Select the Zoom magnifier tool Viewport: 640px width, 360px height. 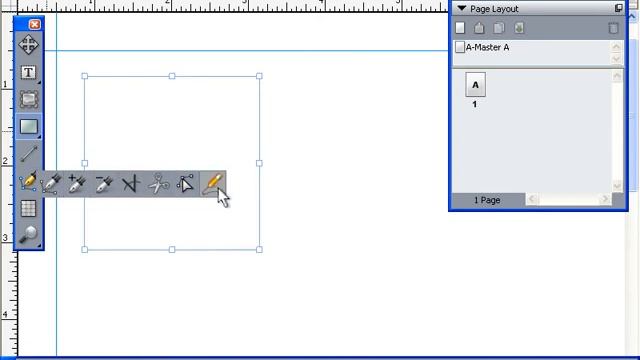tap(29, 235)
